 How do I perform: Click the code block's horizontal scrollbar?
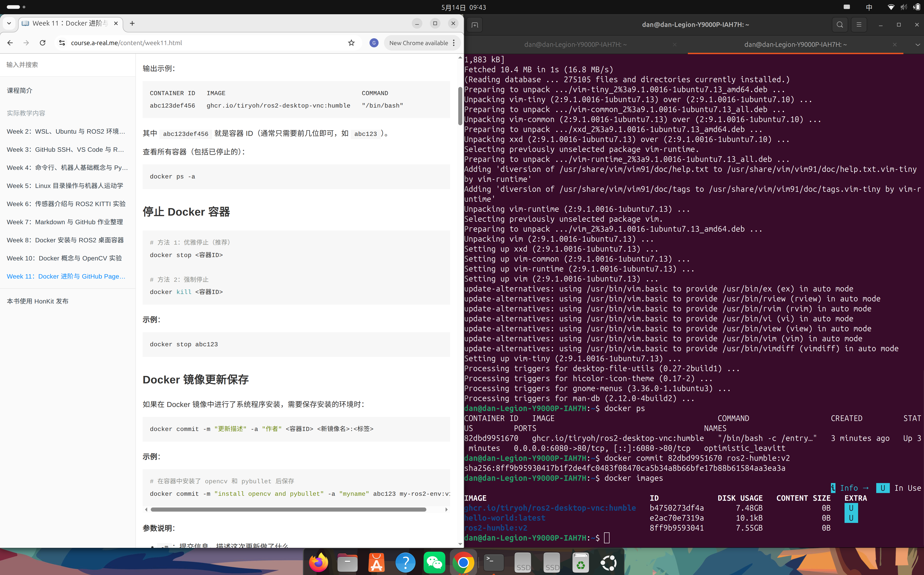point(288,510)
